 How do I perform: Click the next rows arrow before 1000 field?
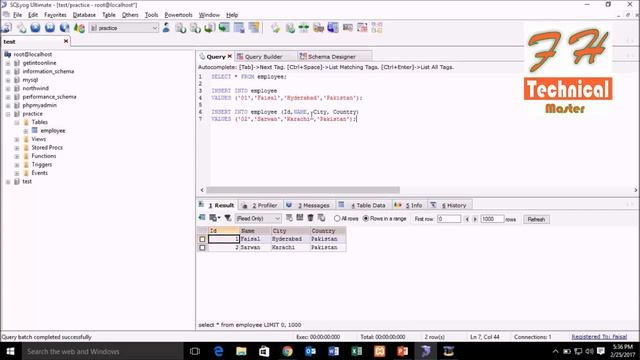click(x=475, y=219)
